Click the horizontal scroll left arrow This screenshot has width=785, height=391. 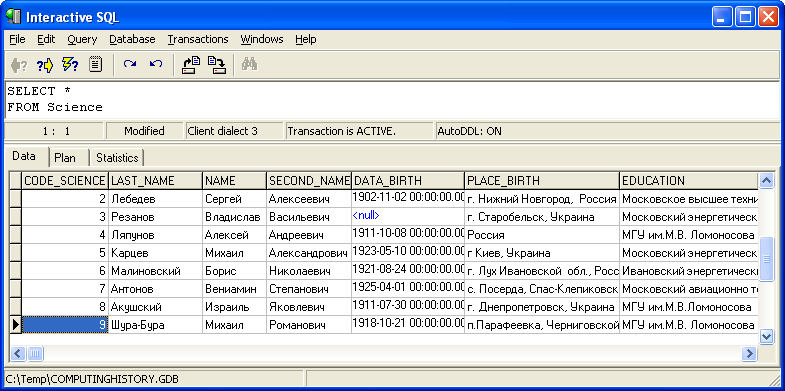pyautogui.click(x=18, y=353)
